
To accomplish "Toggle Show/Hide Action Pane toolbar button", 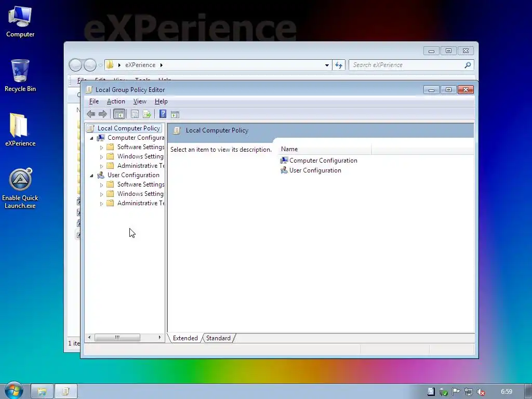I will pos(175,114).
